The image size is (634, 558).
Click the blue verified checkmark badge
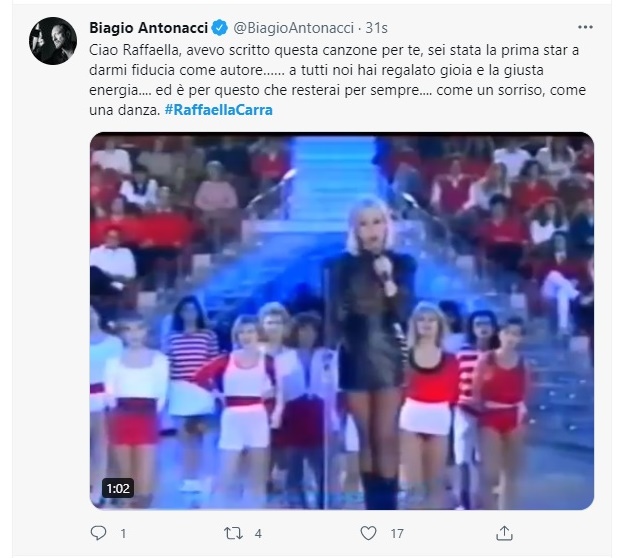click(220, 28)
